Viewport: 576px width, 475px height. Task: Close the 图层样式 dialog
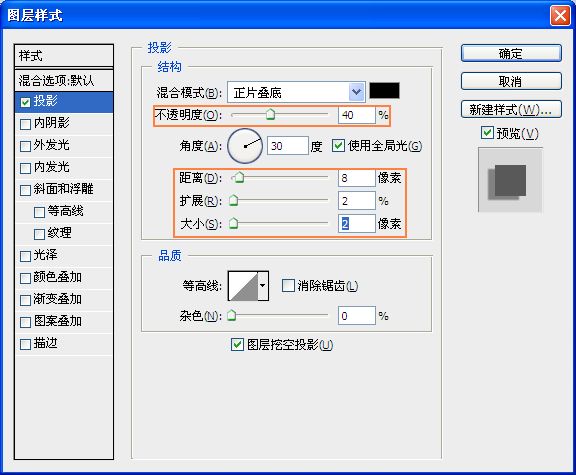560,16
